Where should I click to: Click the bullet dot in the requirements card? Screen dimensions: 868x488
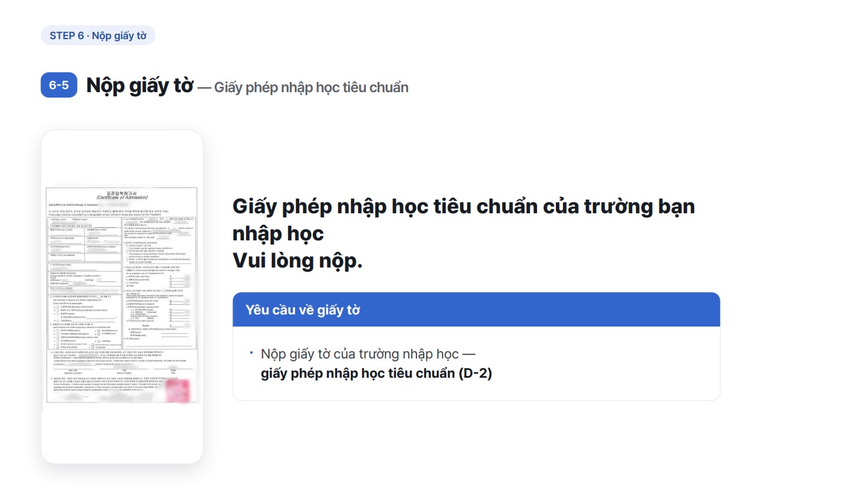[x=251, y=354]
